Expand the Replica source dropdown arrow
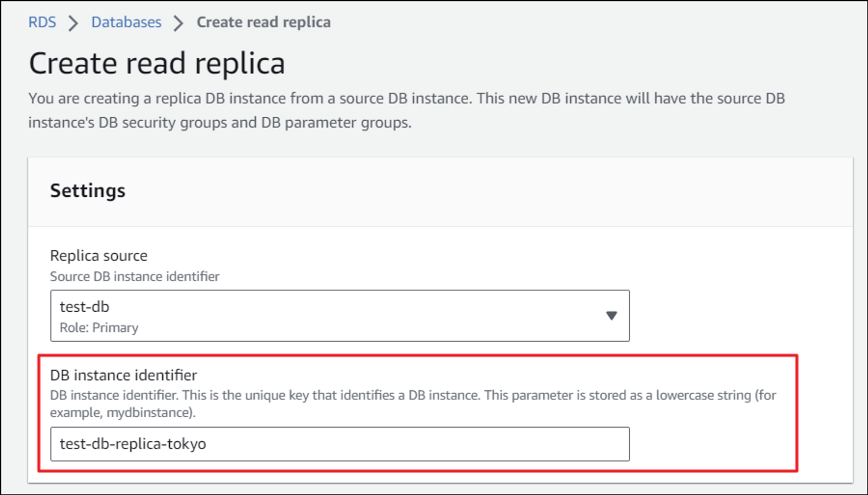868x495 pixels. pos(611,316)
